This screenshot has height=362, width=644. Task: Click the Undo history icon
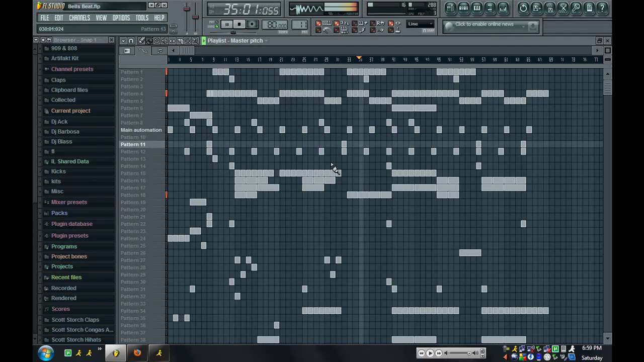(524, 8)
